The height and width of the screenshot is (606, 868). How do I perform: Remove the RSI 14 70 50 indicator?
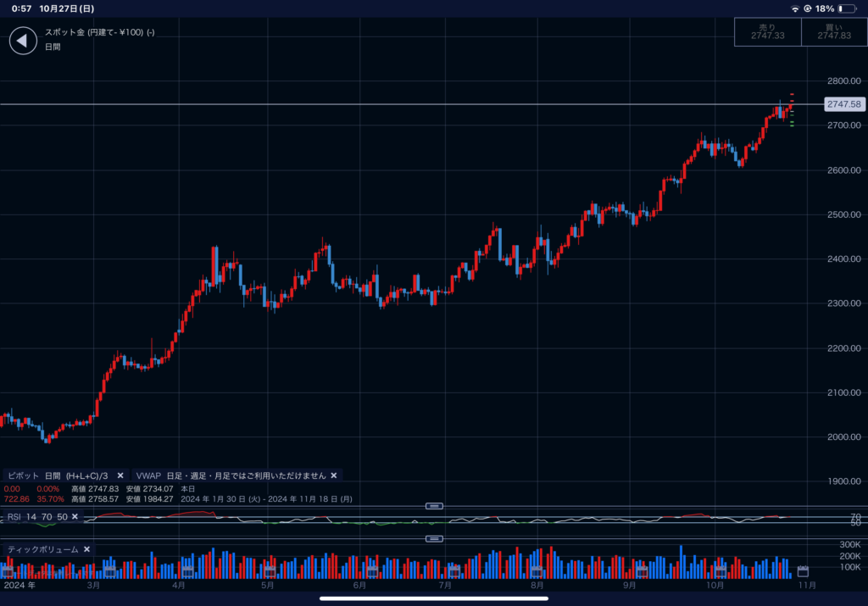(x=75, y=516)
